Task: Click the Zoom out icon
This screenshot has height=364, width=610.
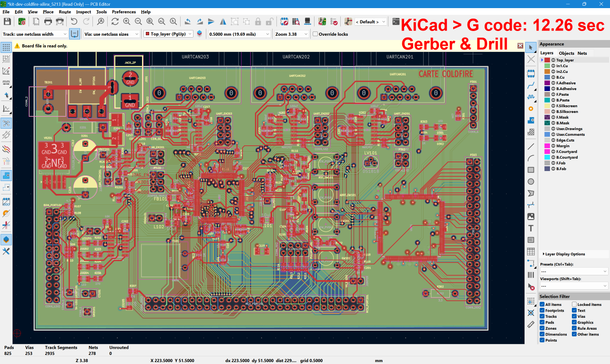Action: (138, 21)
